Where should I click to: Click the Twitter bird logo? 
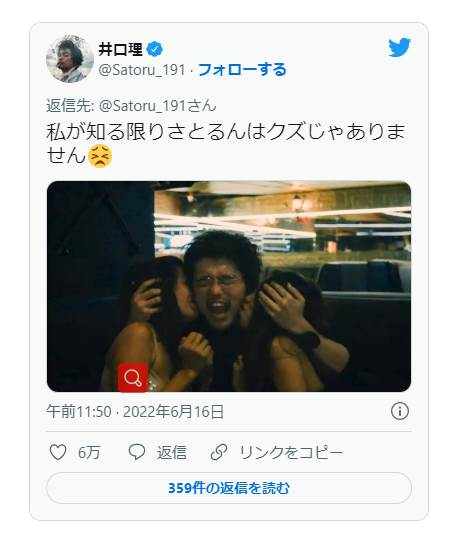[x=399, y=47]
